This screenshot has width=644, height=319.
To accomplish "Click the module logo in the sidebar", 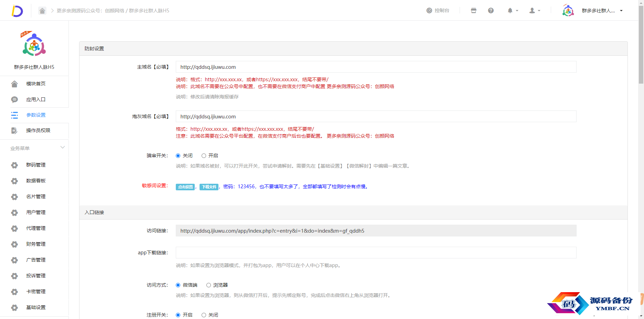I will coord(34,44).
